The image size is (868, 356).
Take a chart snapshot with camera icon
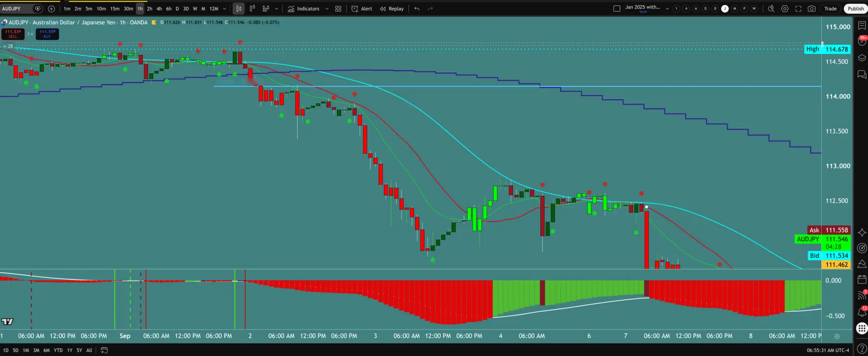coord(812,9)
